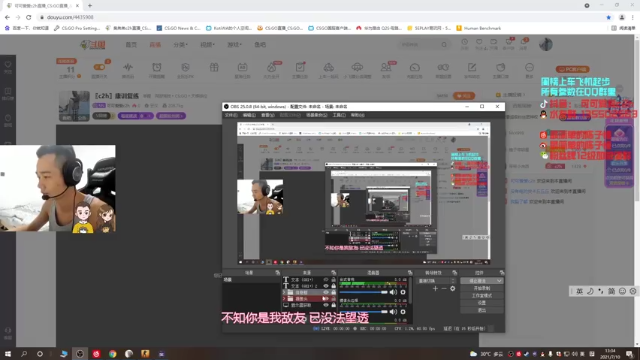Open the Douyu 视频 dropdown menu
This screenshot has width=640, height=360.
[x=207, y=44]
